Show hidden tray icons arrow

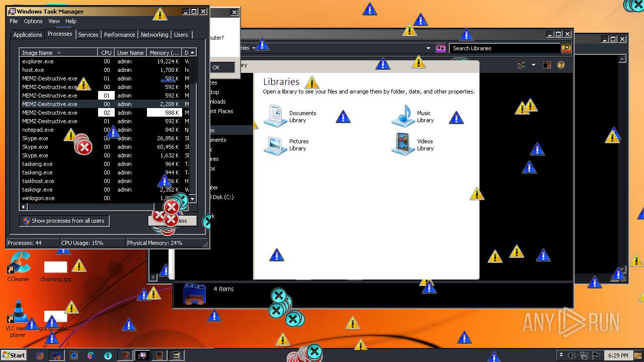pos(561,355)
